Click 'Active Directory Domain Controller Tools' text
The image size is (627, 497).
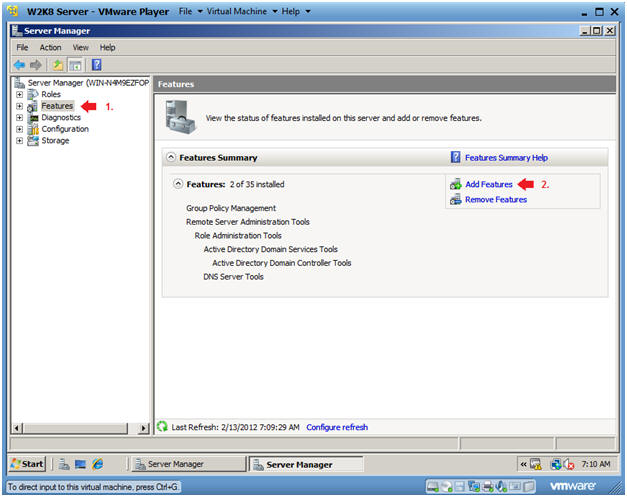click(282, 263)
